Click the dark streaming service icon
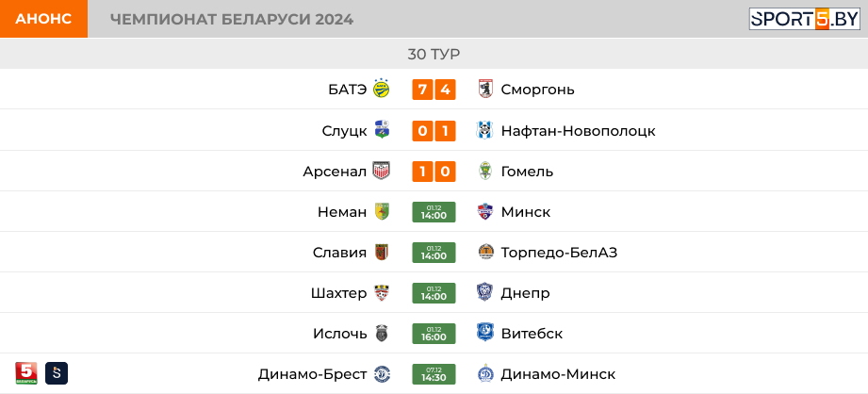The image size is (868, 394). pos(57,373)
